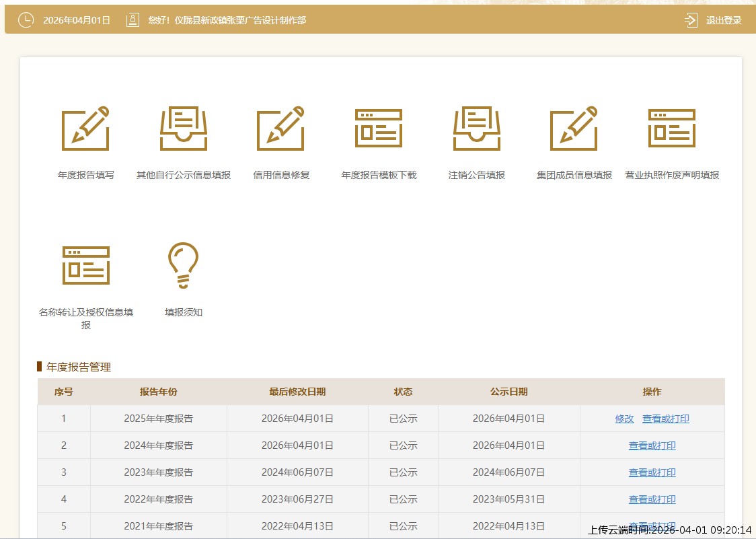Open the 集团成员信息填报 pencil icon
This screenshot has height=539, width=756.
pyautogui.click(x=574, y=129)
